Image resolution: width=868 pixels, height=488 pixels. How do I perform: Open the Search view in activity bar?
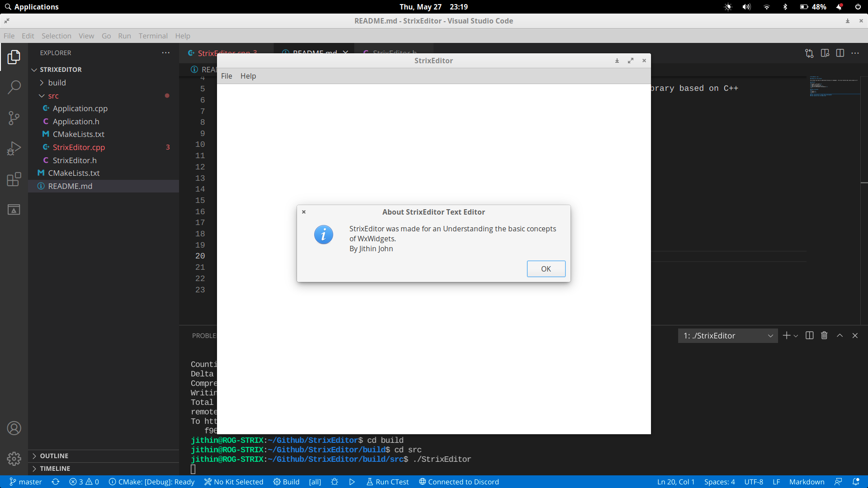[14, 87]
